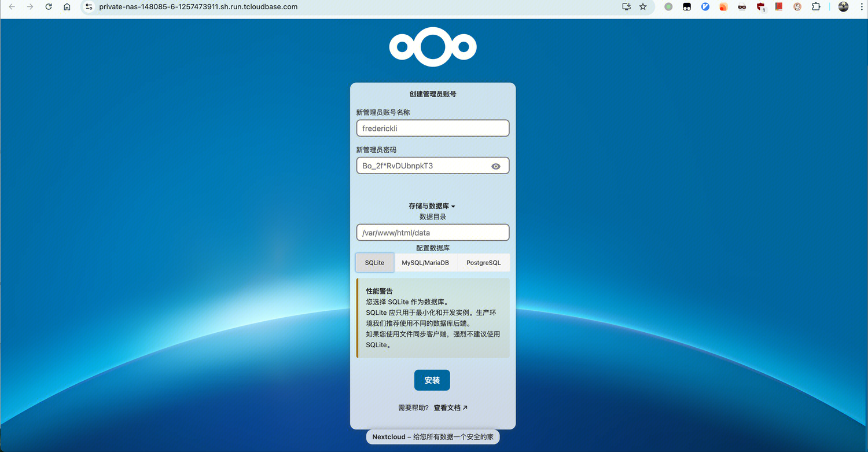Click the 安装 install button

pos(432,380)
